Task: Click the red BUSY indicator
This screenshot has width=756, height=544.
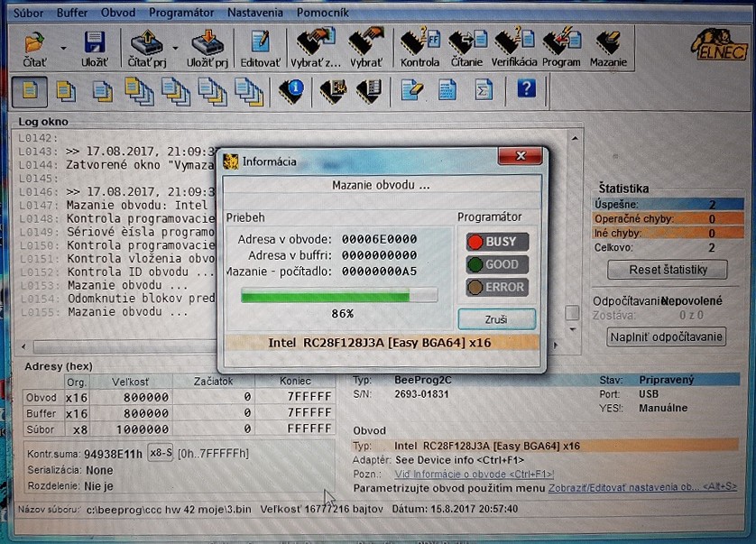Action: (x=497, y=241)
